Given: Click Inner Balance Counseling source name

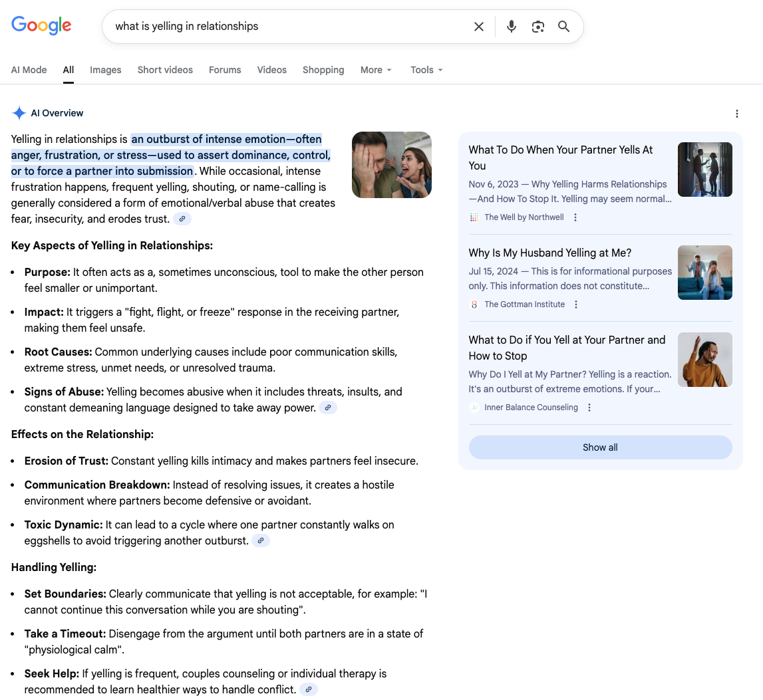Looking at the screenshot, I should [531, 408].
